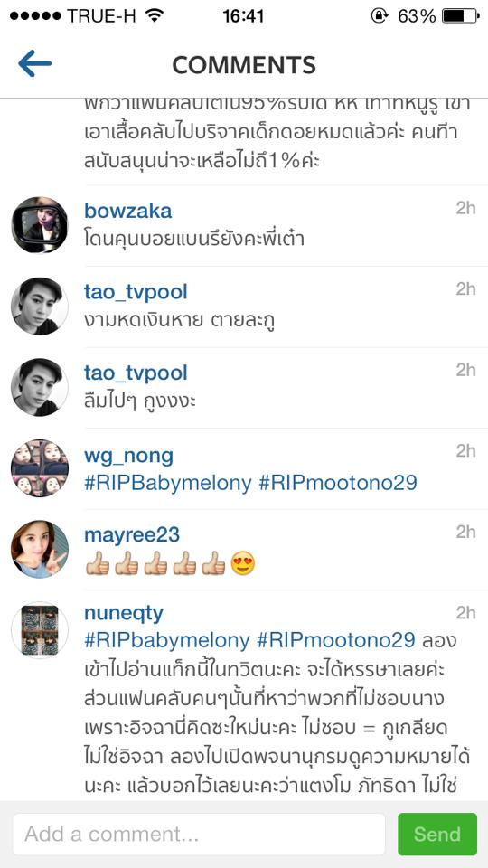Open tao_tvpool username on first comment
The width and height of the screenshot is (488, 868).
click(136, 292)
